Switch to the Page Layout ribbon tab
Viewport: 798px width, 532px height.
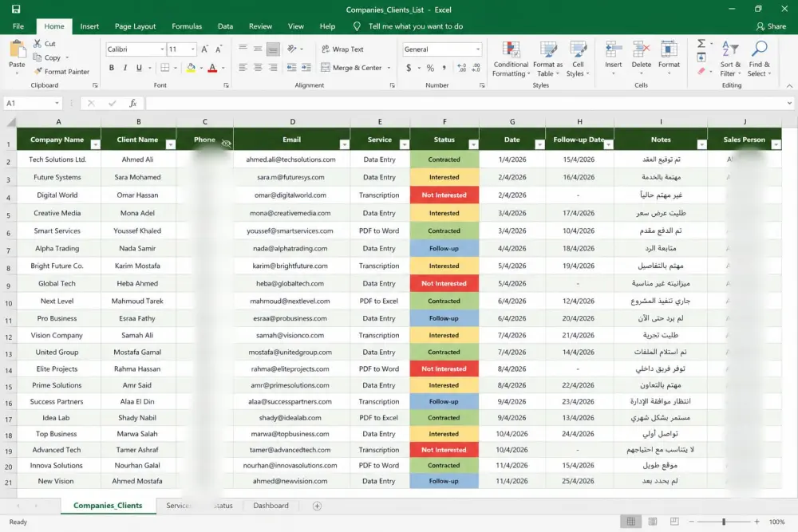pyautogui.click(x=136, y=26)
